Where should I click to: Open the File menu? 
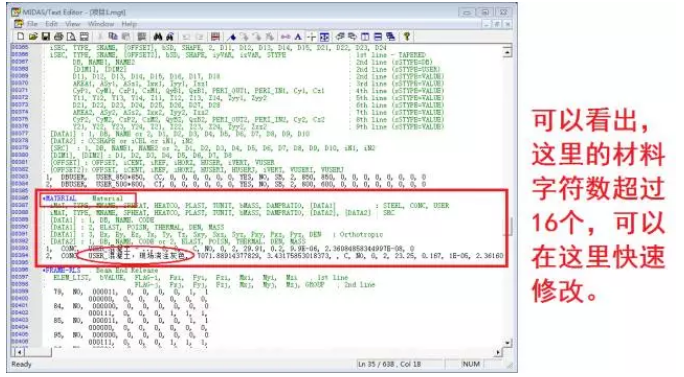tap(32, 24)
